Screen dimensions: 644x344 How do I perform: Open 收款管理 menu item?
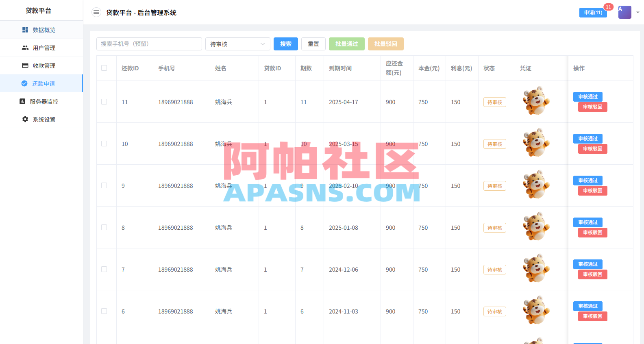coord(41,65)
